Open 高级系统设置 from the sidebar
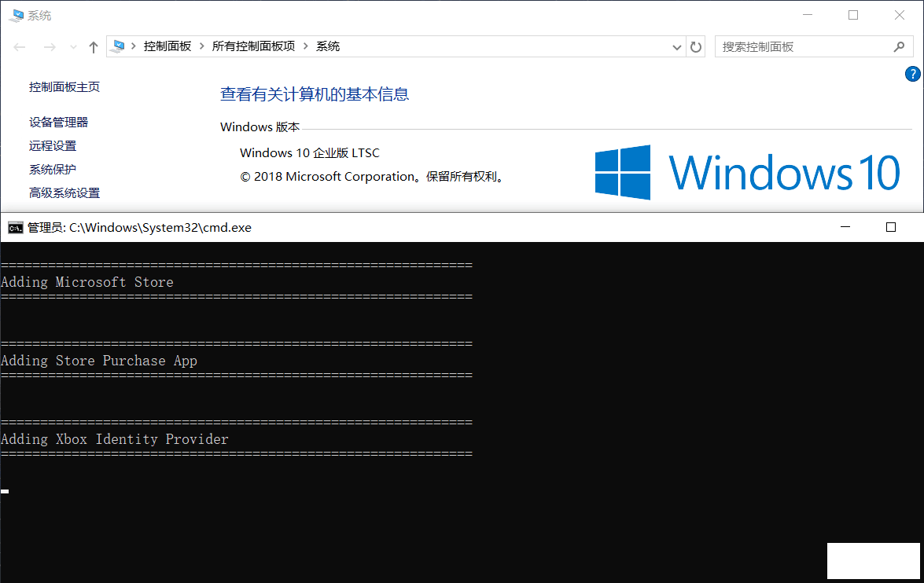 point(64,193)
